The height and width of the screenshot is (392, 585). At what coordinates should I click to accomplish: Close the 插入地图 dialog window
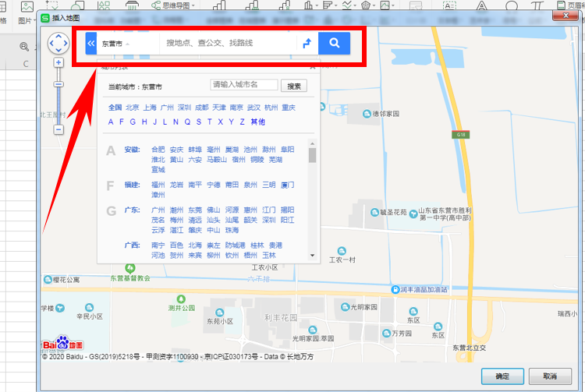tap(565, 16)
